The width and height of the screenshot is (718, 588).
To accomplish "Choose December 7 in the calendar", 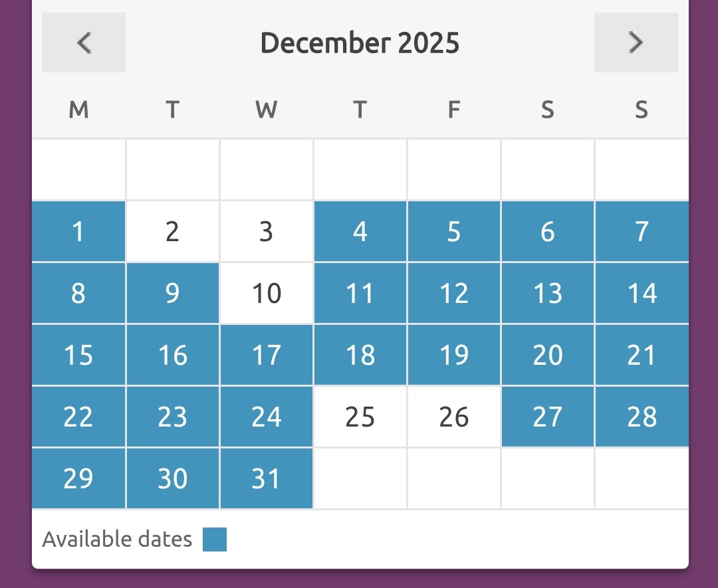I will click(x=642, y=231).
